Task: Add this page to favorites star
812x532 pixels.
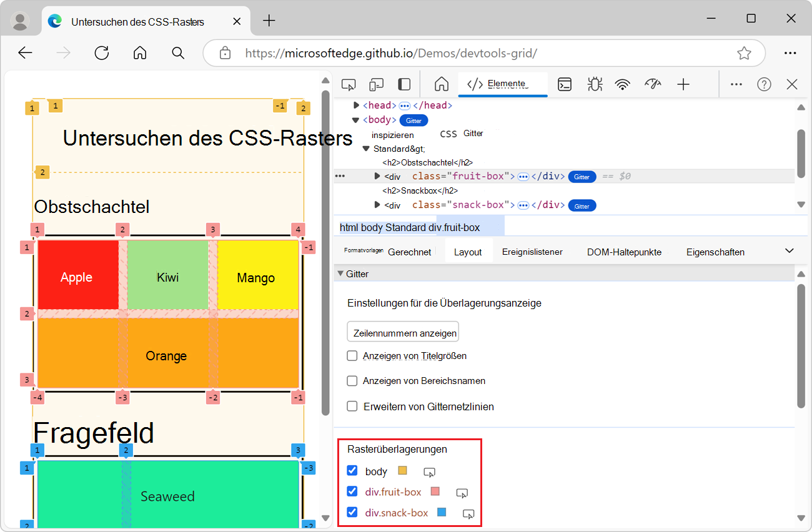Action: tap(744, 53)
